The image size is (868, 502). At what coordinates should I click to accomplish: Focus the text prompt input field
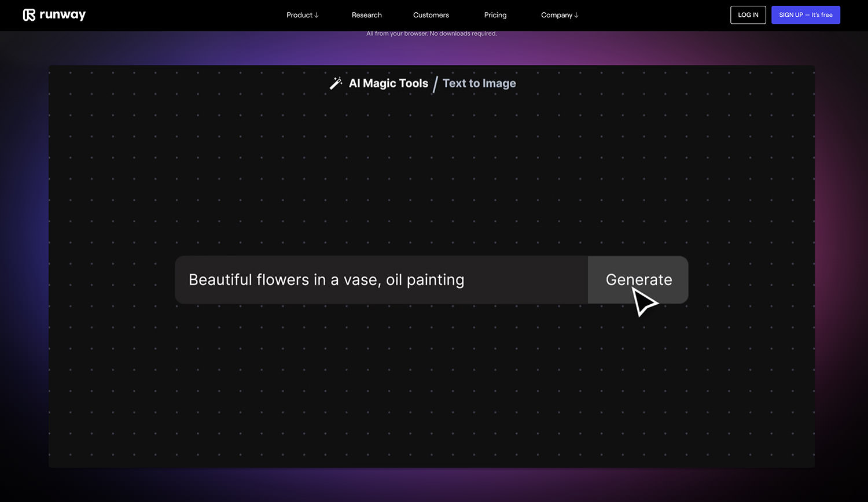pos(382,280)
